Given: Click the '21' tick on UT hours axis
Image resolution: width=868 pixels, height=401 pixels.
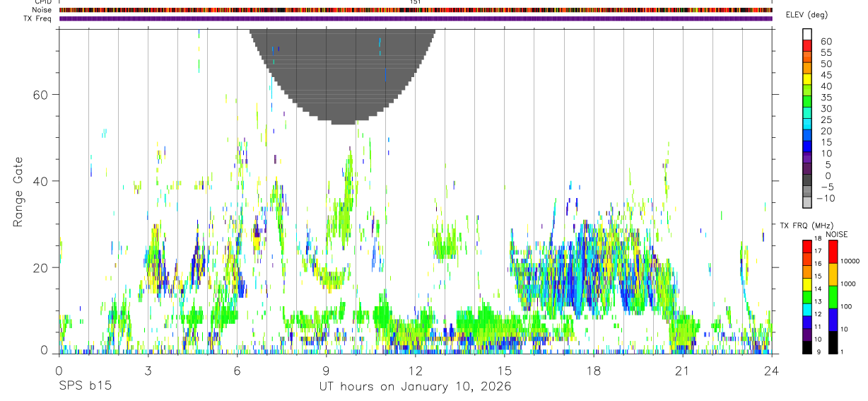Looking at the screenshot, I should point(683,371).
